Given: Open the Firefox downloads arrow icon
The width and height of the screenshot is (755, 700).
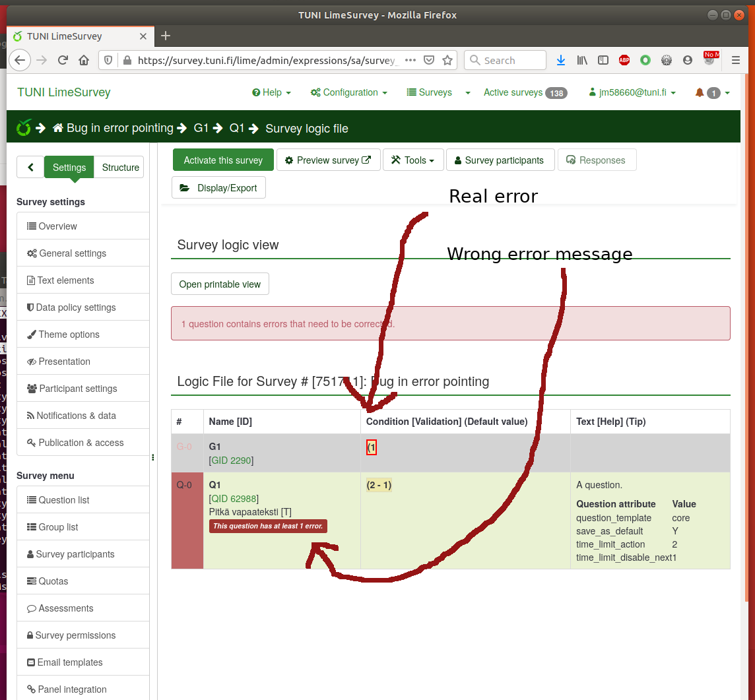Looking at the screenshot, I should click(561, 60).
